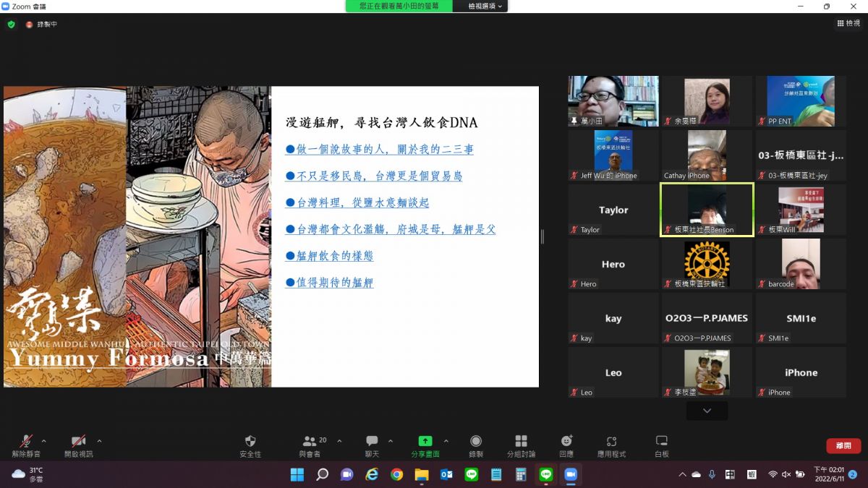Select the PP ENT participant tile
The width and height of the screenshot is (868, 488).
[801, 101]
